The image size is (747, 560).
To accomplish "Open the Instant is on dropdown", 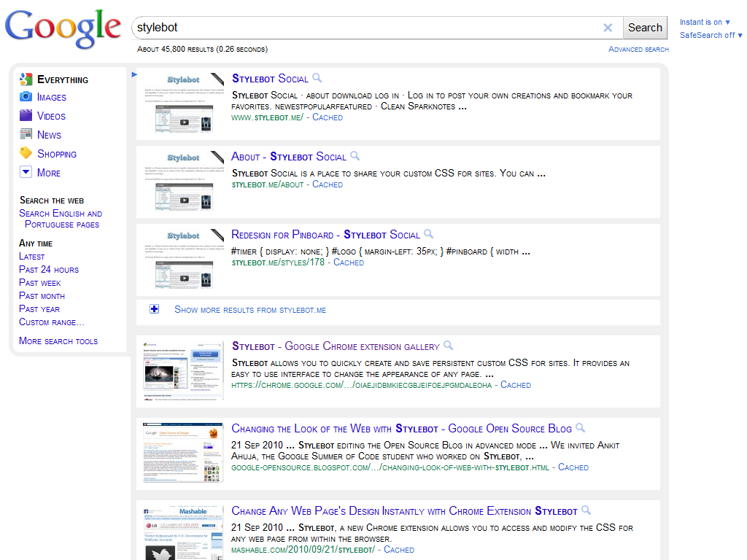I will click(x=705, y=22).
